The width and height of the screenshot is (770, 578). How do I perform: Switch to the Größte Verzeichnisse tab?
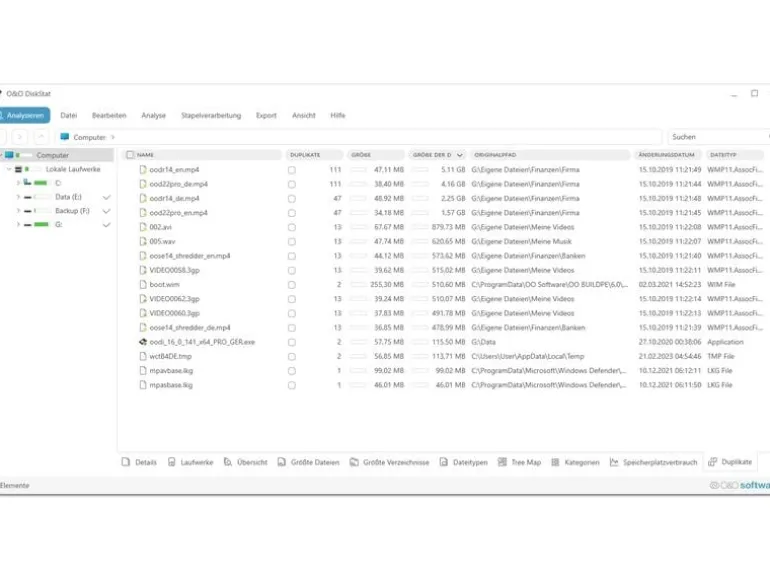point(389,462)
